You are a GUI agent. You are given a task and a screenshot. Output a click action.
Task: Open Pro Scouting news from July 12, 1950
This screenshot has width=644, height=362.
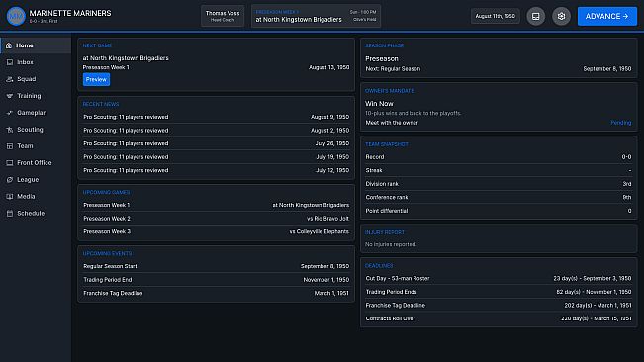point(216,170)
